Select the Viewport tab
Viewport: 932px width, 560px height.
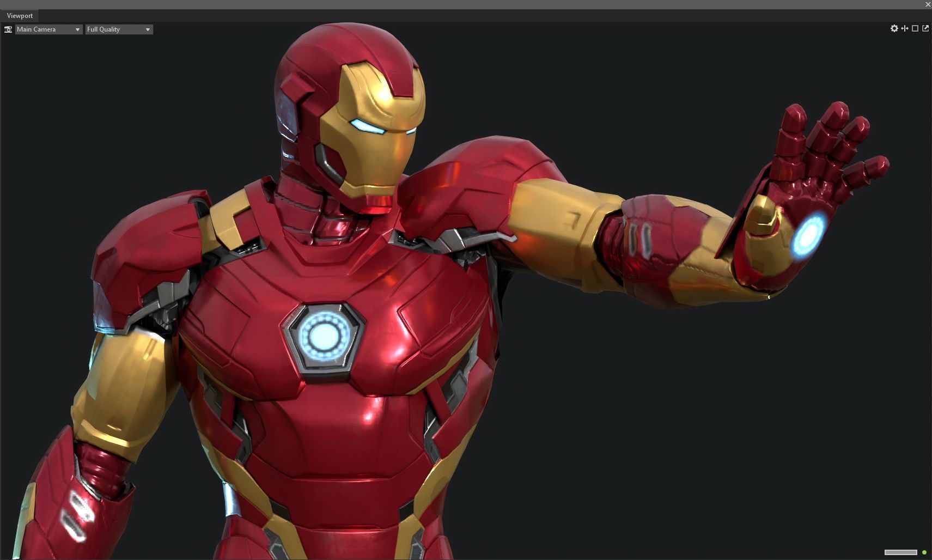(x=20, y=16)
